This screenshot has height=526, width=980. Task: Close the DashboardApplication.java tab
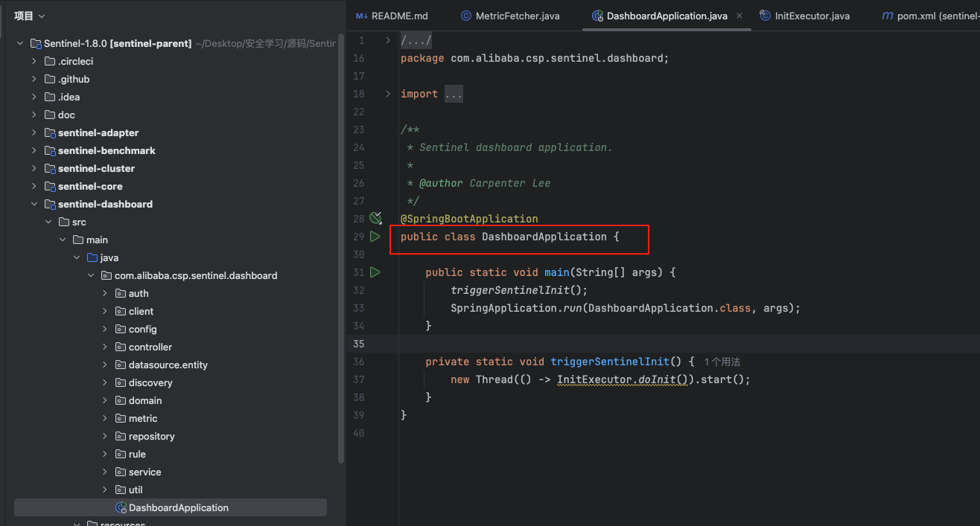pyautogui.click(x=739, y=16)
